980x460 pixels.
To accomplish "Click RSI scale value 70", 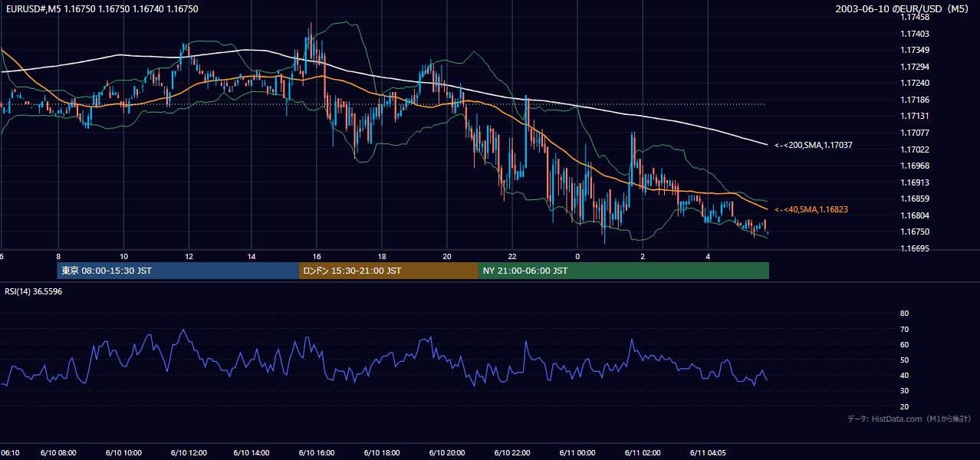I will (904, 329).
